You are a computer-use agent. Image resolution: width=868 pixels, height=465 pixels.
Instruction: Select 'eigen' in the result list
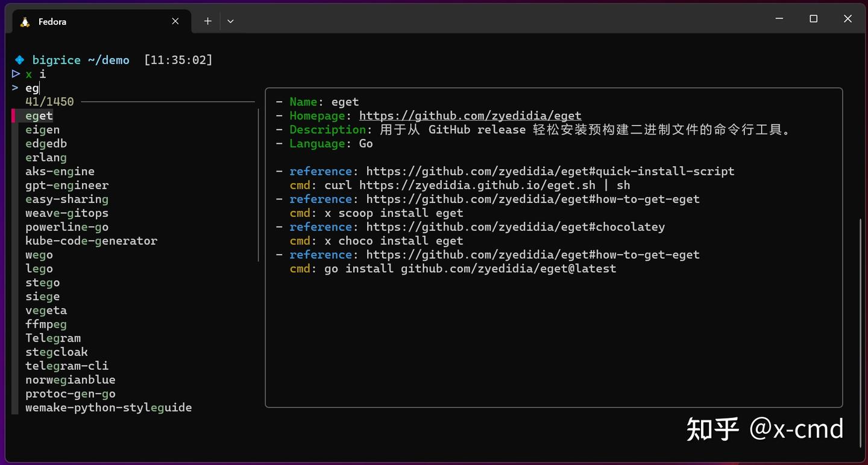pos(42,130)
